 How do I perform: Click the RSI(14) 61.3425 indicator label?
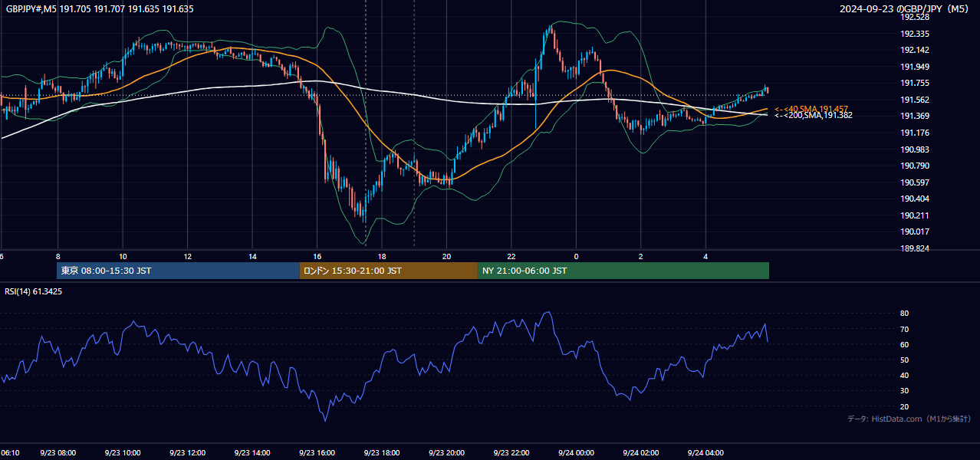[34, 291]
